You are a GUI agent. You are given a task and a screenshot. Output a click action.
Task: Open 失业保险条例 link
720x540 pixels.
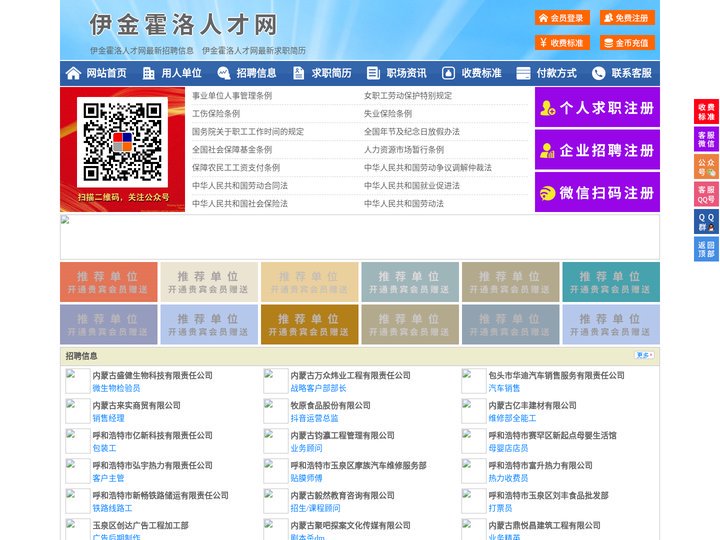388,113
